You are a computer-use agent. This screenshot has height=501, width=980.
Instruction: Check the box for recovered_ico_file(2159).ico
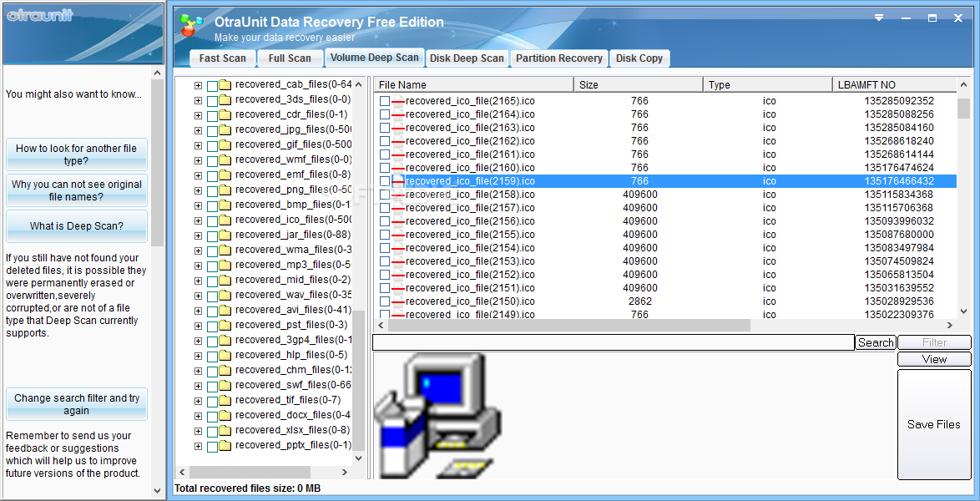(x=384, y=181)
